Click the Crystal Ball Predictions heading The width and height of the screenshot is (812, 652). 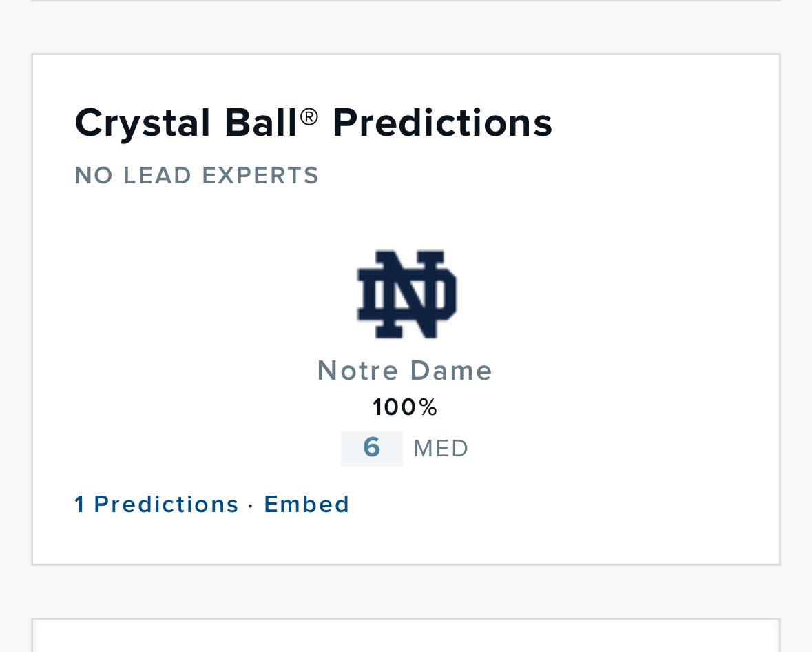[x=313, y=123]
